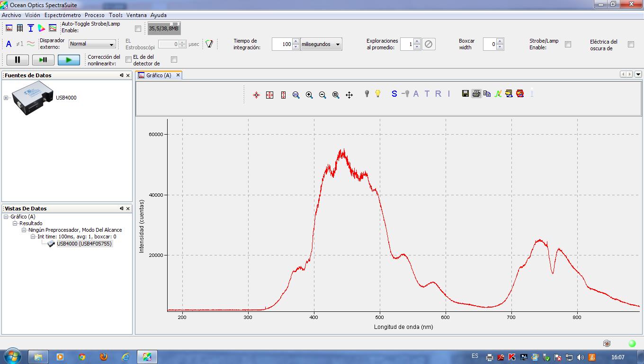
Task: Save the spectrum with floppy disk icon
Action: pos(465,93)
